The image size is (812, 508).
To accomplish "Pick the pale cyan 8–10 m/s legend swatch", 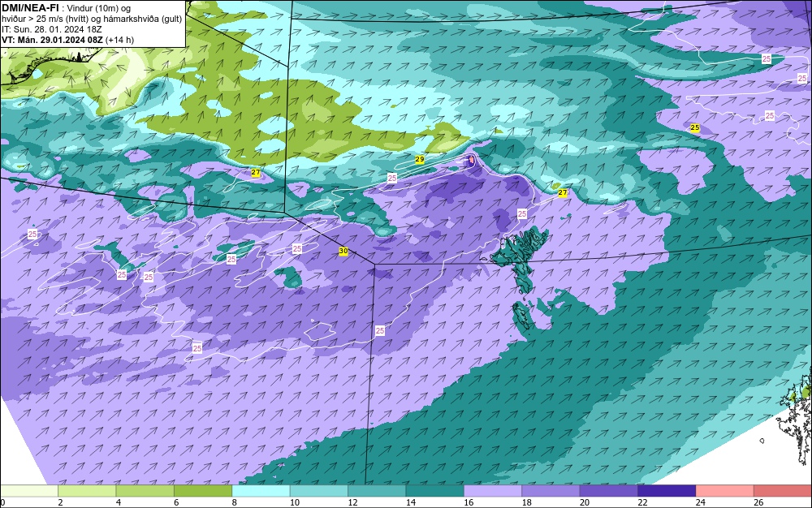I will (x=261, y=491).
